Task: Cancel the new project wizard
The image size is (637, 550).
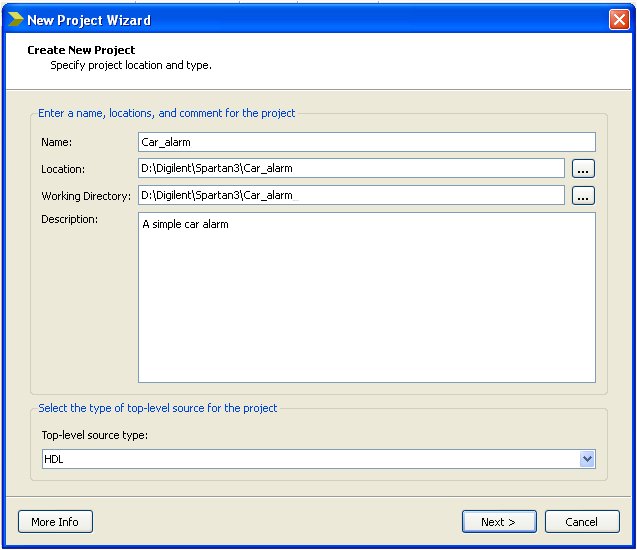Action: (x=581, y=522)
